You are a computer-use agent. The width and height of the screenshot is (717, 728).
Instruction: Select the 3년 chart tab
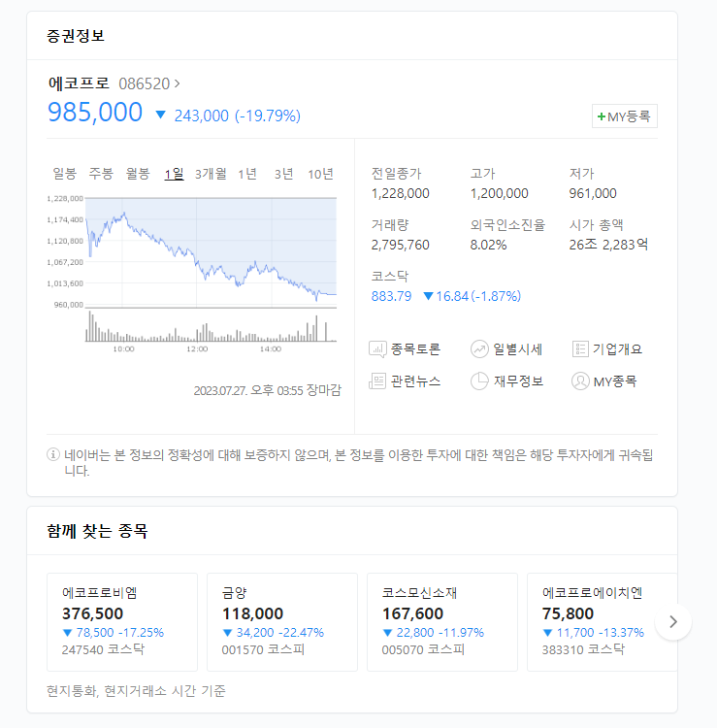pos(283,174)
